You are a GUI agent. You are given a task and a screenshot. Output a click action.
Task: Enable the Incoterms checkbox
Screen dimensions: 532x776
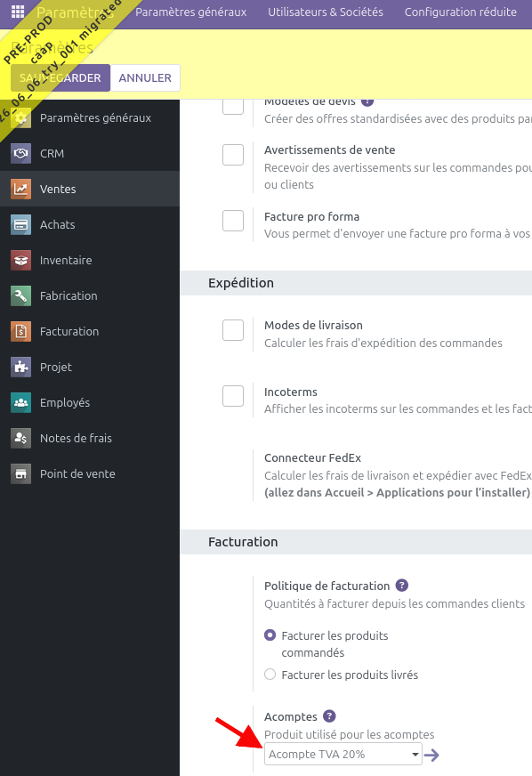[x=233, y=396]
